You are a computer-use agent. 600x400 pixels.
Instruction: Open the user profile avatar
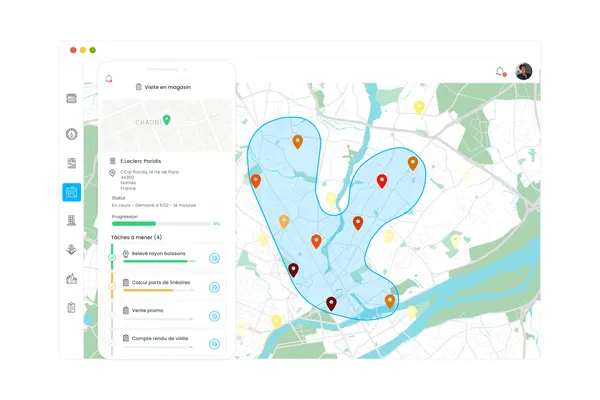point(523,72)
